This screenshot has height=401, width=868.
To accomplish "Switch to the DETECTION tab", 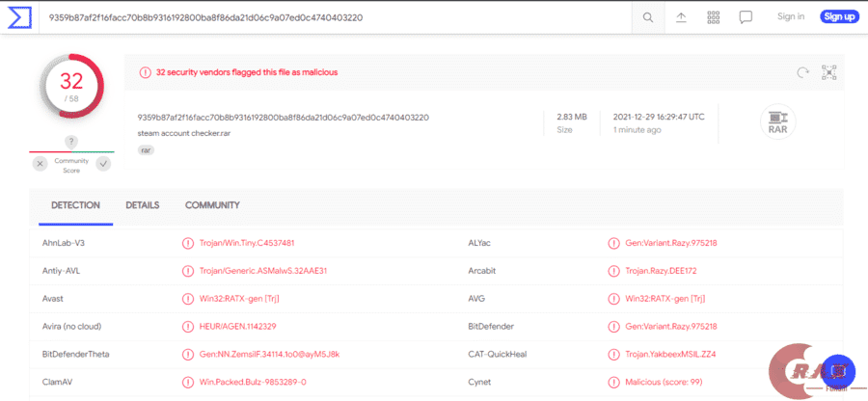I will [x=75, y=205].
